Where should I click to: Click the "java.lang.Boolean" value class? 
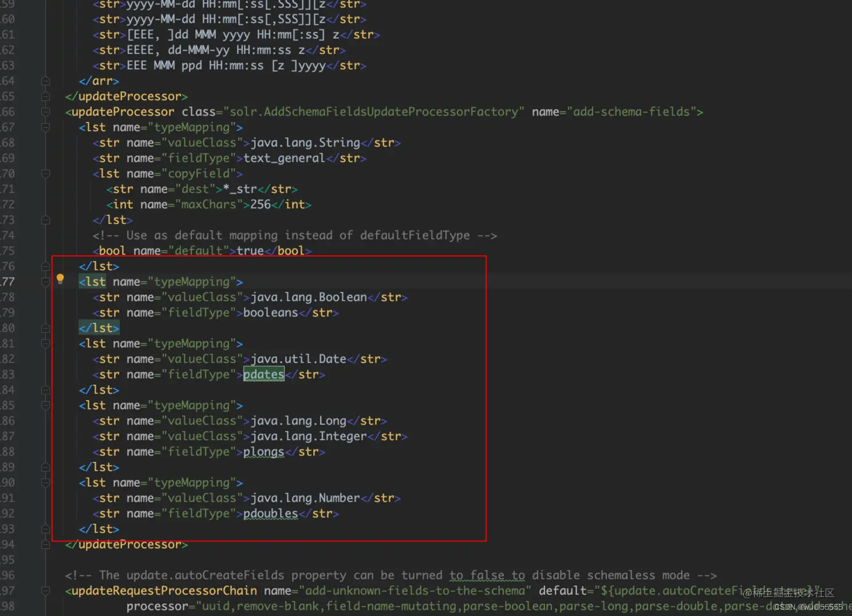coord(309,297)
